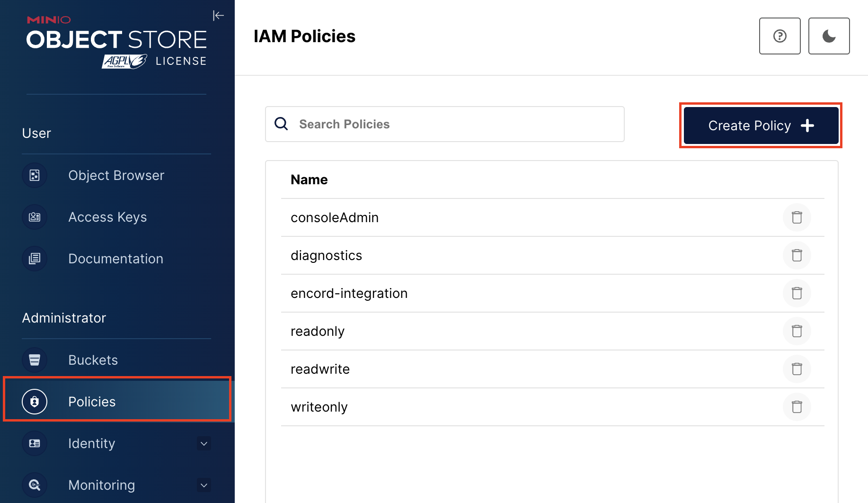Delete the readonly policy via trash icon

tap(797, 331)
